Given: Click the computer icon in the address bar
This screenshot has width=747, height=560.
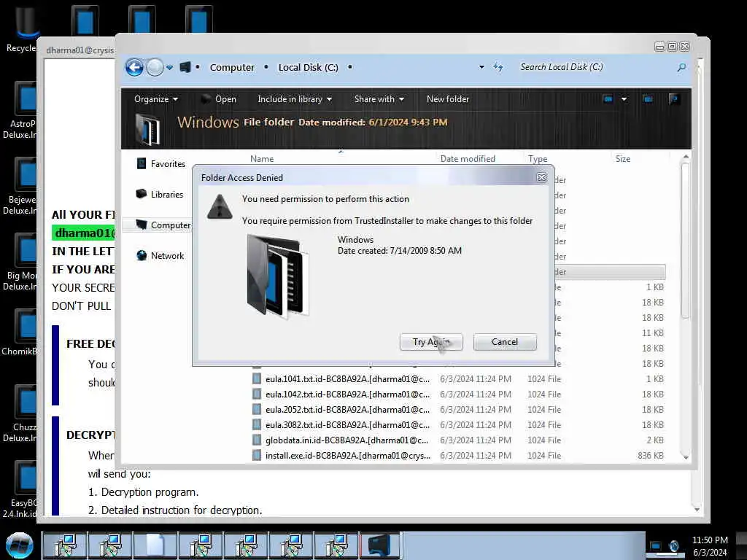Looking at the screenshot, I should pos(185,67).
